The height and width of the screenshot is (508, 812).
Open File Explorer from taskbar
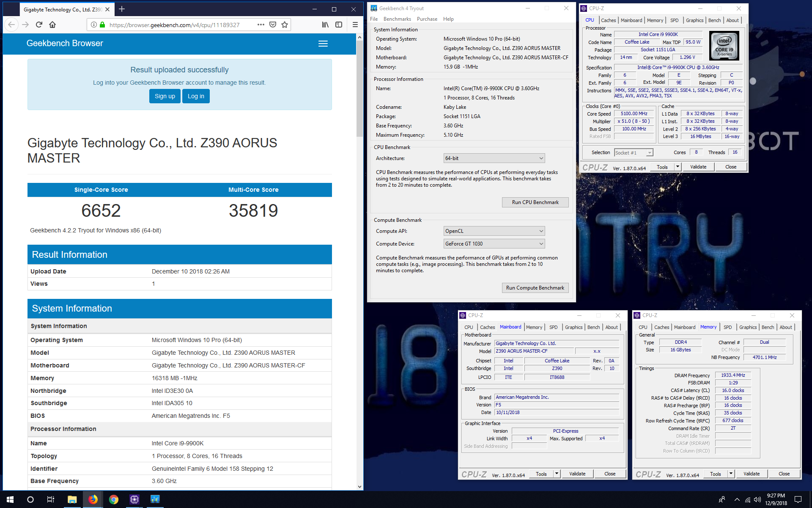coord(72,500)
